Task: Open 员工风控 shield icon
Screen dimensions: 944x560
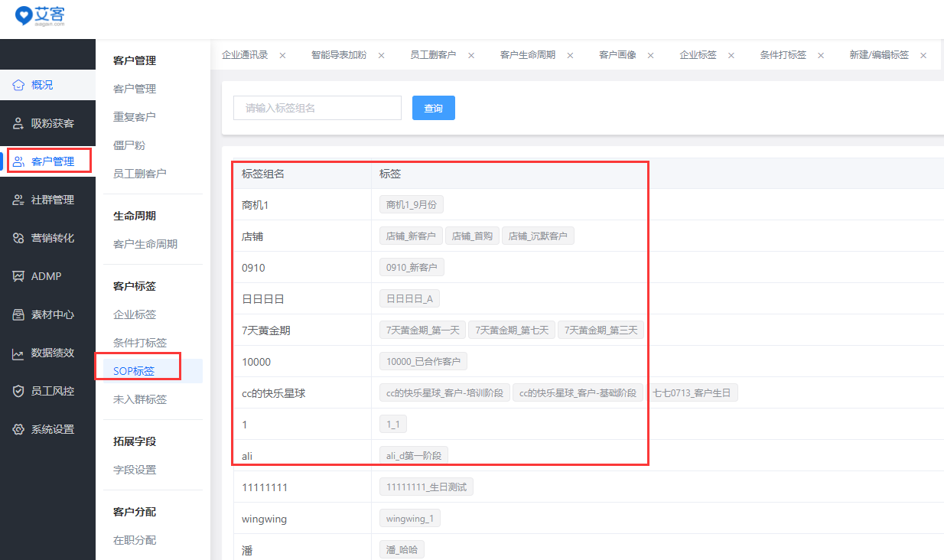Action: (x=18, y=391)
